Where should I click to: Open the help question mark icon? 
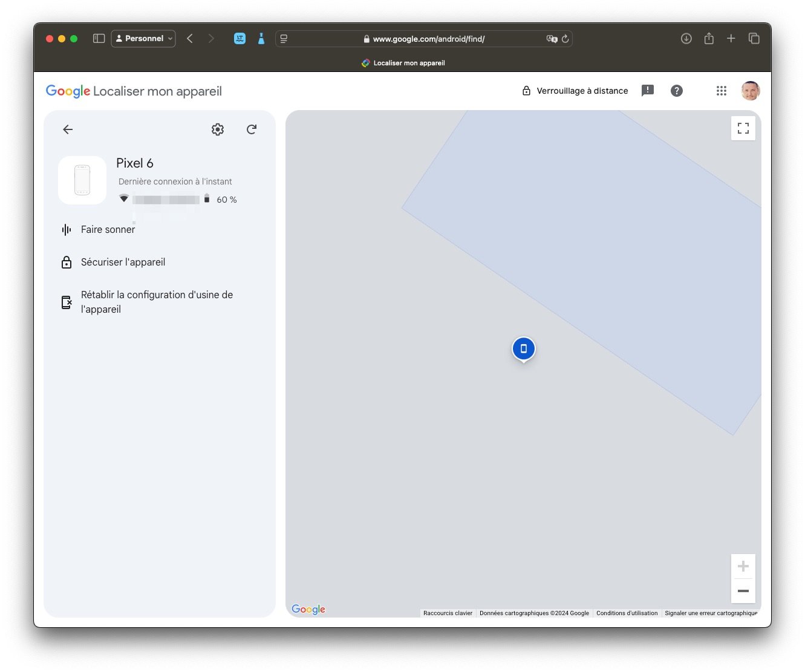tap(677, 91)
